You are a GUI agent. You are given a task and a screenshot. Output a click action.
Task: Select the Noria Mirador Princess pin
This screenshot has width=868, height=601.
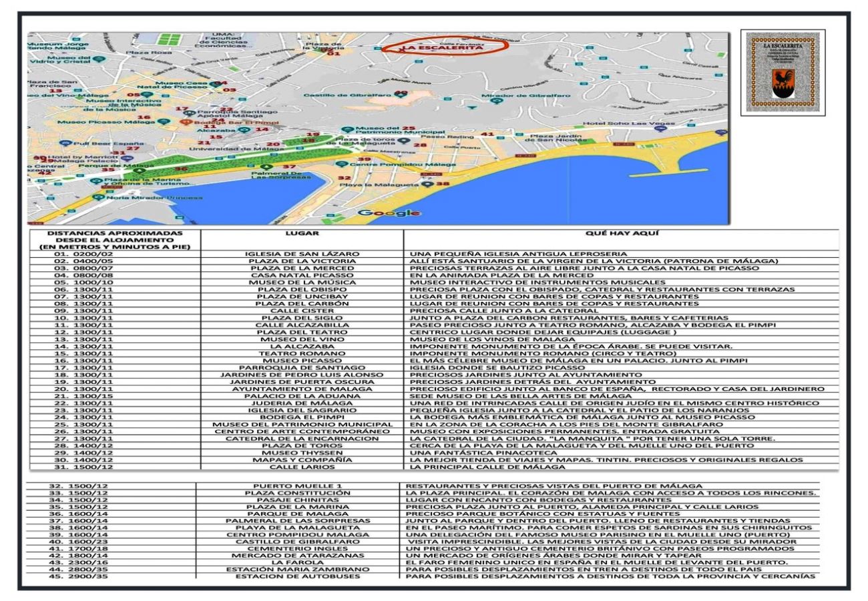97,198
